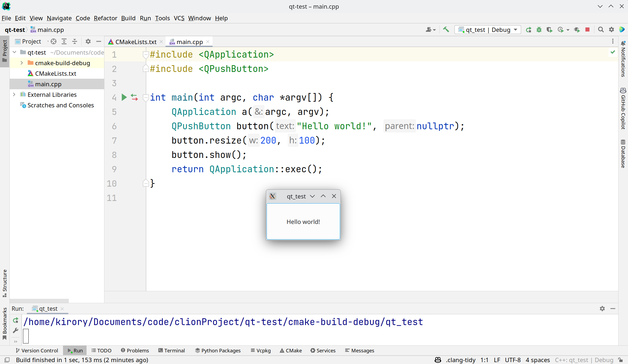Click the locate target icon in Project panel

click(54, 41)
